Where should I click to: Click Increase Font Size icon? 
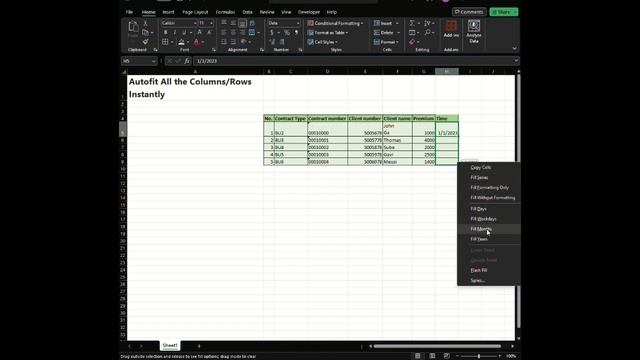pyautogui.click(x=200, y=33)
